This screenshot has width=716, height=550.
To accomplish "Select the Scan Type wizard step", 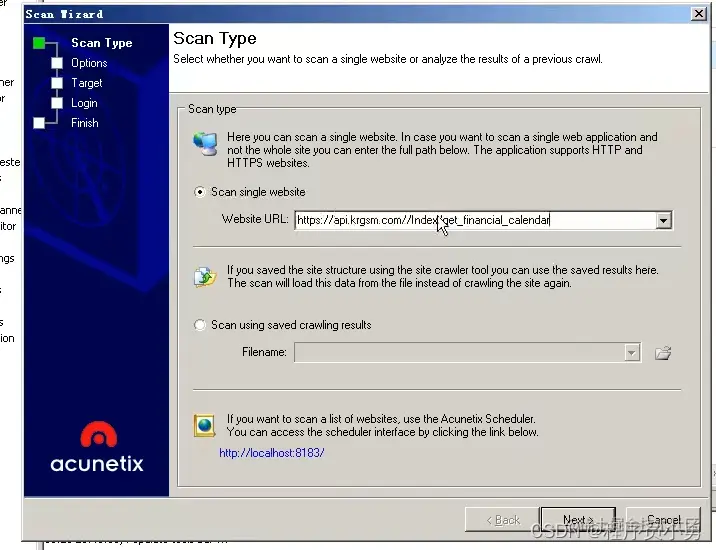I will pyautogui.click(x=102, y=43).
